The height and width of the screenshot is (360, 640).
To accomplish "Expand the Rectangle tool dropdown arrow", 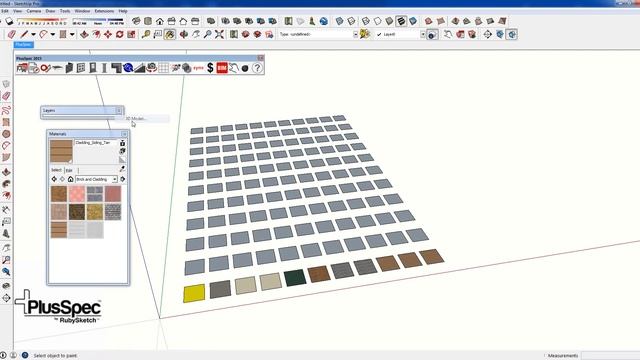I will (72, 35).
